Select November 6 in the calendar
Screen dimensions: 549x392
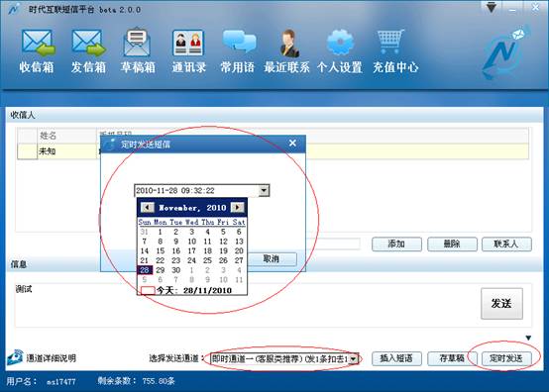(x=239, y=232)
